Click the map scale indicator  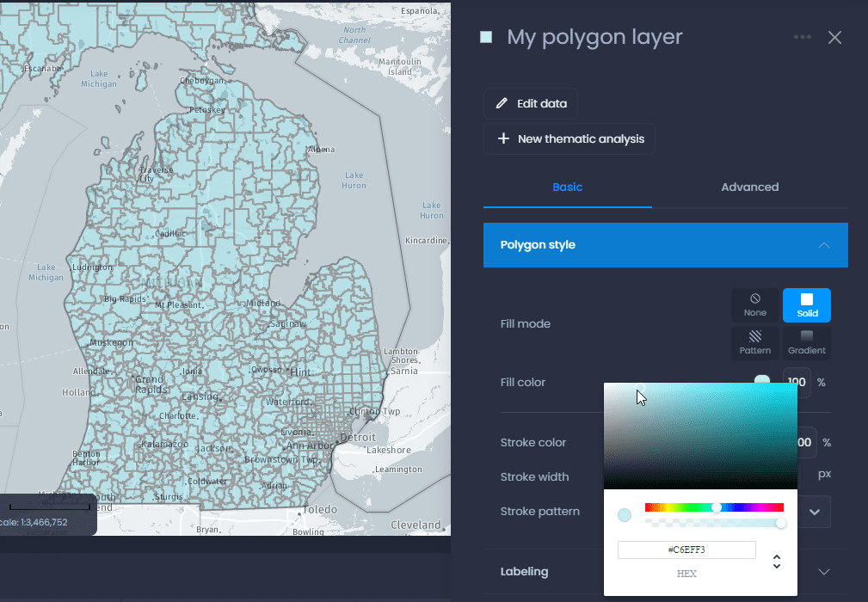coord(48,515)
